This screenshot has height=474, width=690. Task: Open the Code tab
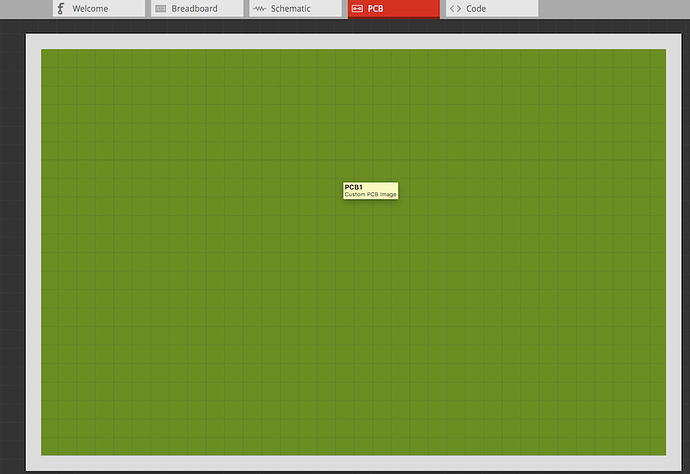(x=492, y=8)
